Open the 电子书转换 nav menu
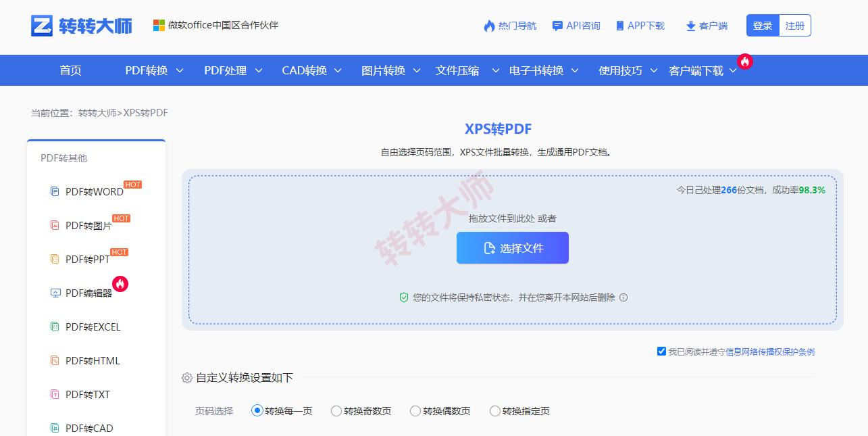868x436 pixels. pyautogui.click(x=536, y=70)
